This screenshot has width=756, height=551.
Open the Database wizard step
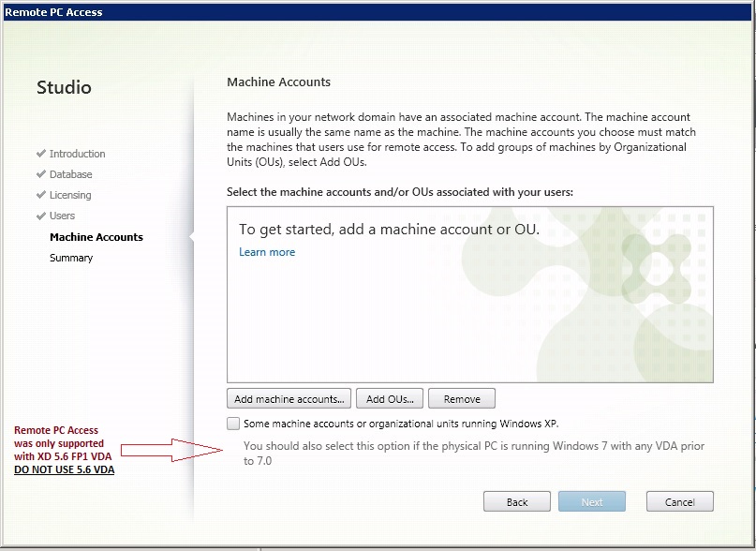point(70,174)
